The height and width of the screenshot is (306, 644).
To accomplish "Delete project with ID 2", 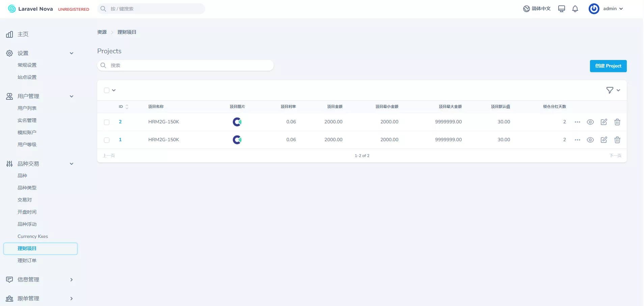I will point(617,122).
